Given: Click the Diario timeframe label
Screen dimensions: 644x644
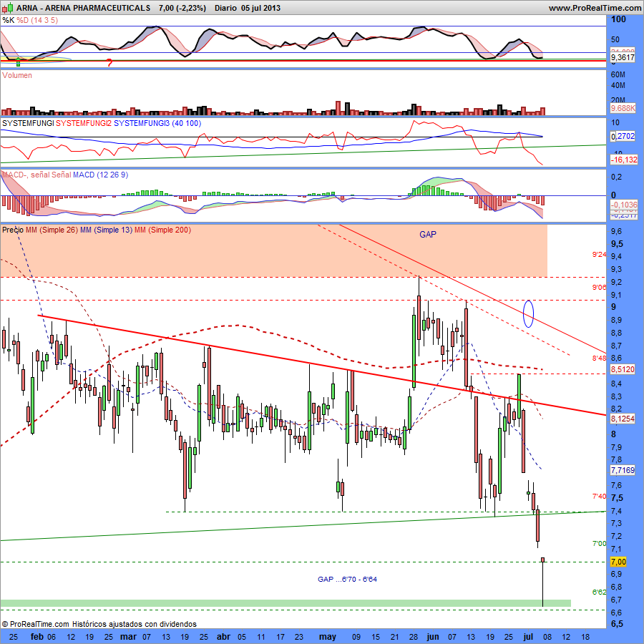Looking at the screenshot, I should (x=225, y=8).
